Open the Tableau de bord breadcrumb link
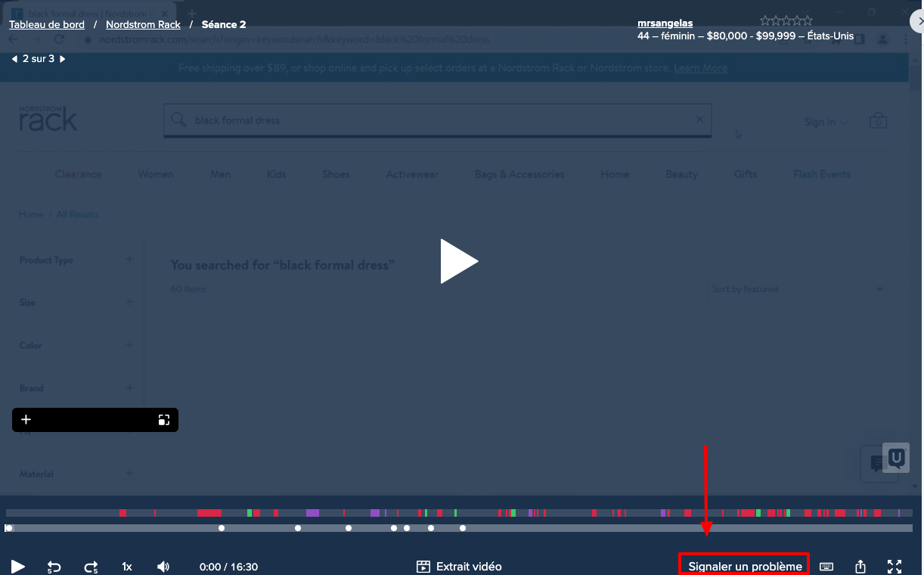 [47, 24]
